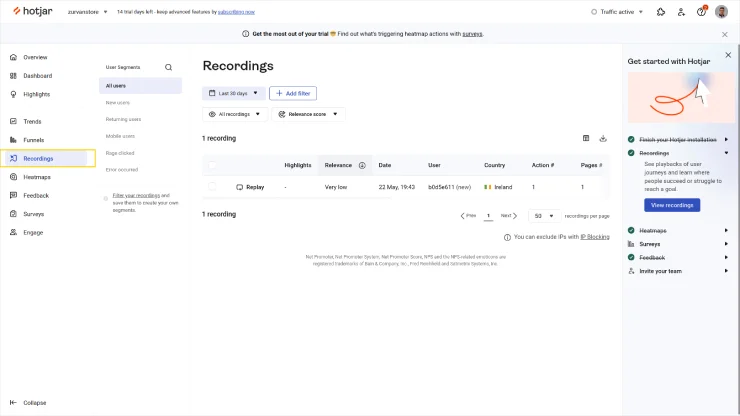Select the Rage clicked segment
The width and height of the screenshot is (740, 416).
point(120,153)
